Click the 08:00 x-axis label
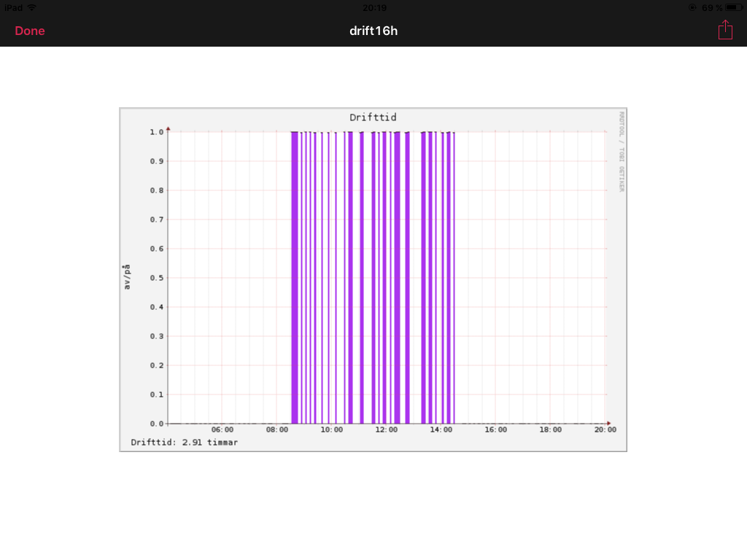747x560 pixels. tap(276, 429)
